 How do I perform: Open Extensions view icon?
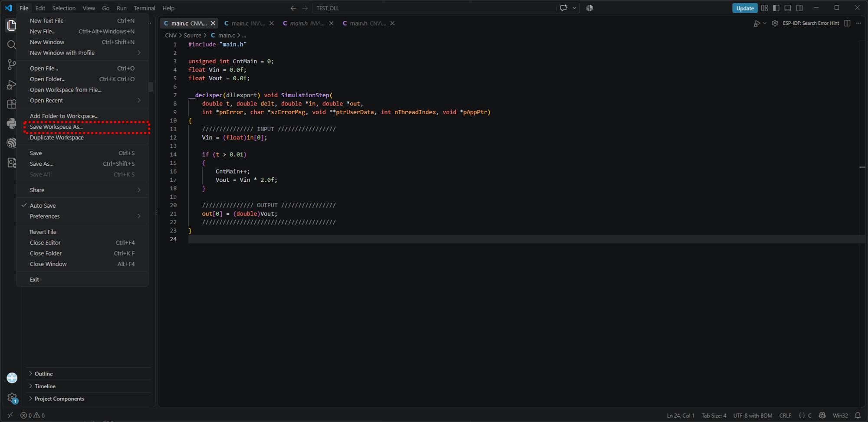(x=12, y=104)
